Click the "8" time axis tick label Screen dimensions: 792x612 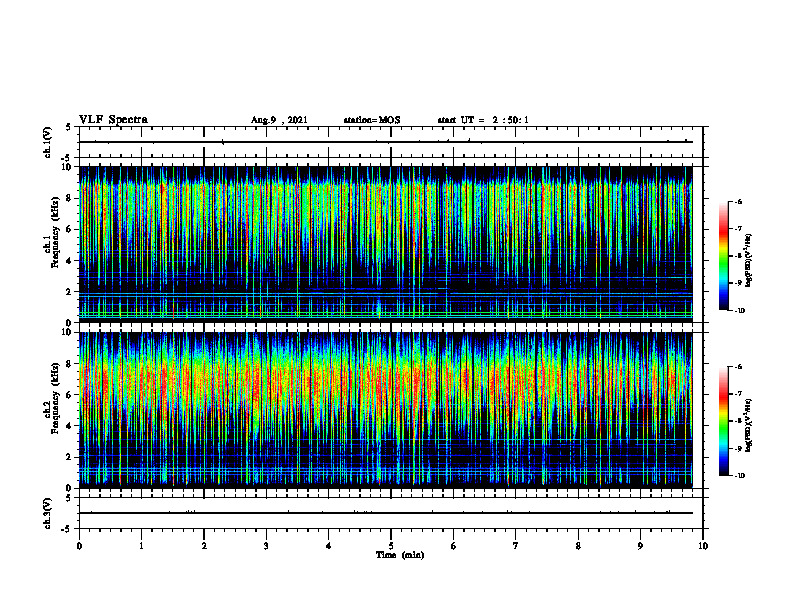coord(578,546)
